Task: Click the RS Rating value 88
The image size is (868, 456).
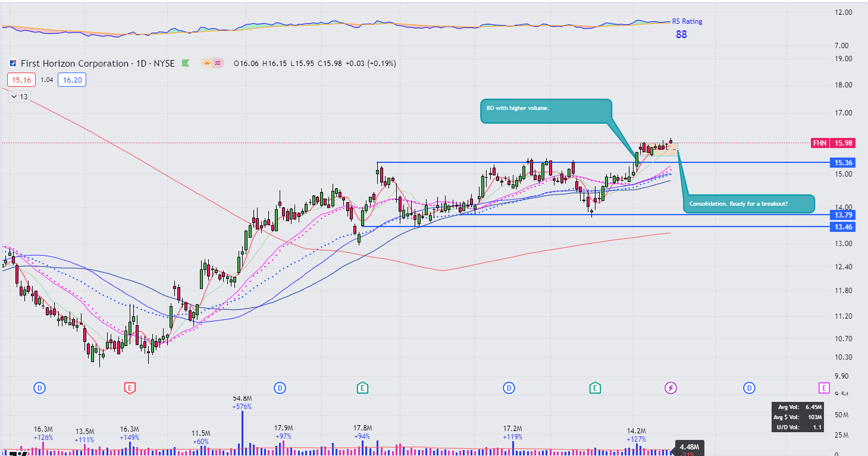Action: pos(681,34)
